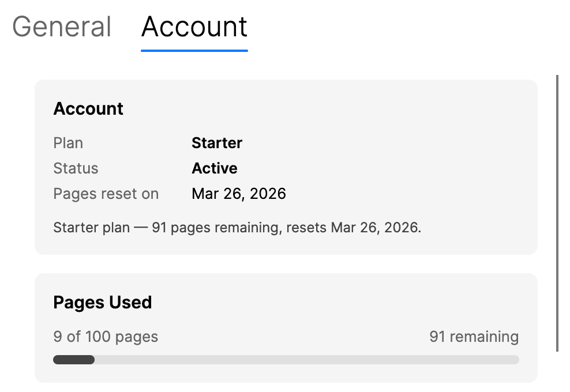This screenshot has width=570, height=392.
Task: Click the Starter plan summary sentence
Action: point(237,228)
